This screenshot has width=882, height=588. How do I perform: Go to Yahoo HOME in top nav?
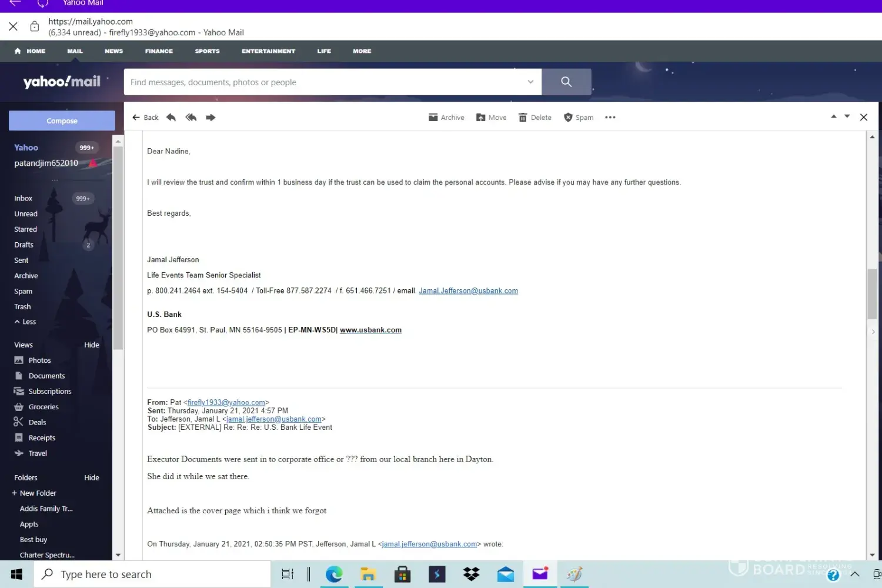click(x=30, y=51)
